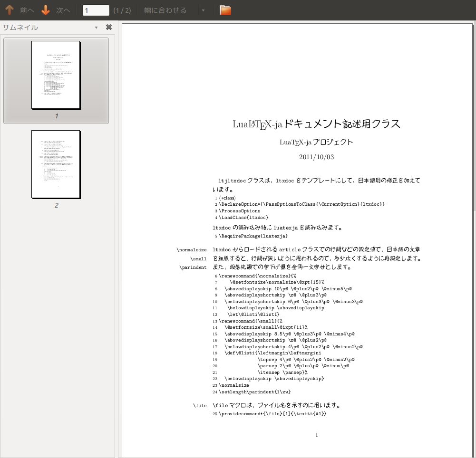The image size is (476, 458).
Task: Click code line \RequirePackage{luatexja}
Action: pos(253,236)
